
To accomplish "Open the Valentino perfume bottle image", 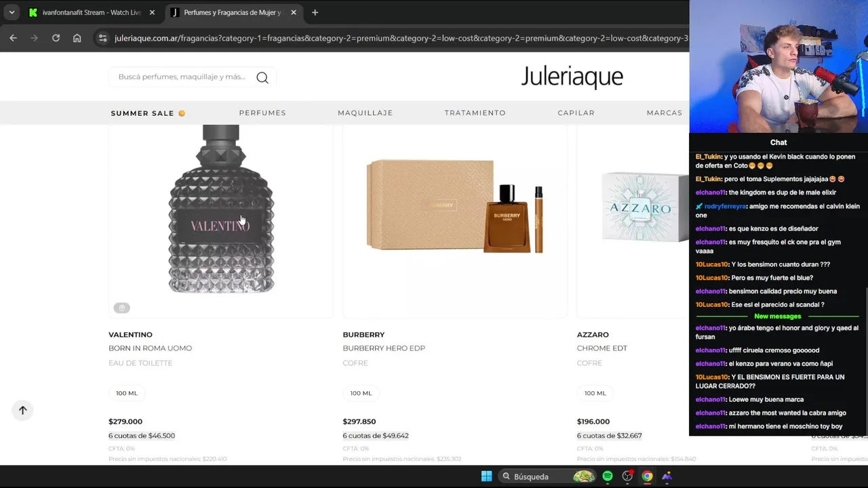I will tap(220, 209).
